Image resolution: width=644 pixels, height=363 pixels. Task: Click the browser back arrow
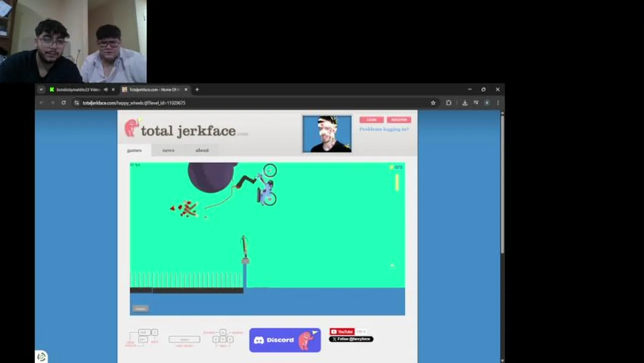point(41,103)
